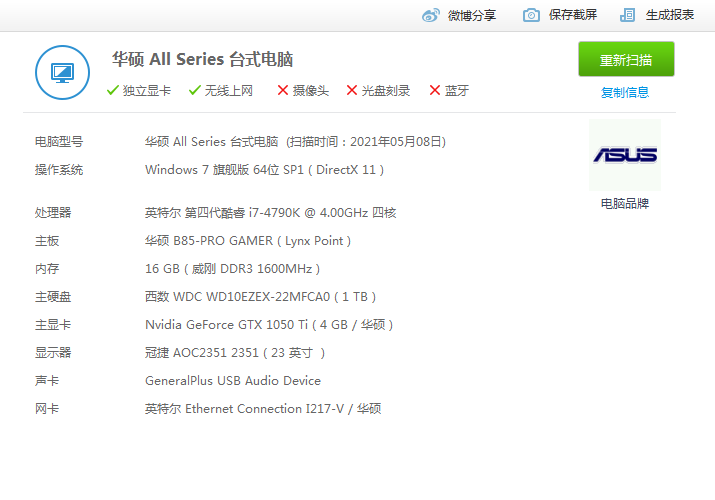Open the 复制信息 copy info link
715x500 pixels.
(625, 93)
